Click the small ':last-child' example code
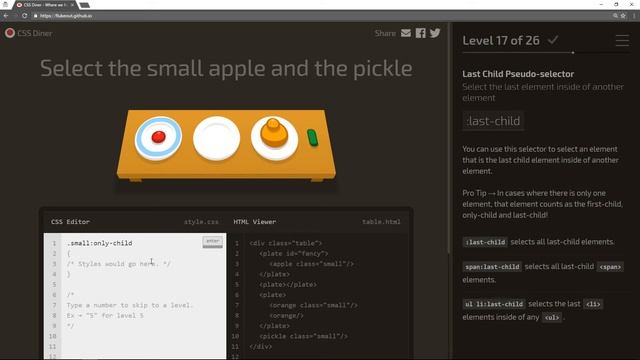The width and height of the screenshot is (640, 360). [485, 242]
